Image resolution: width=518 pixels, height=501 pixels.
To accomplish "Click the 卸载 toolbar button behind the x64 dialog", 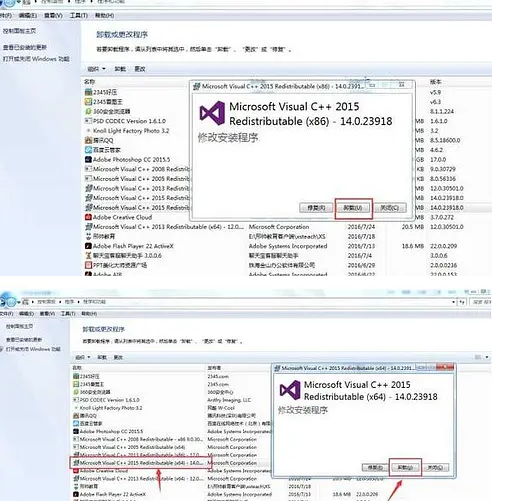I will click(102, 357).
